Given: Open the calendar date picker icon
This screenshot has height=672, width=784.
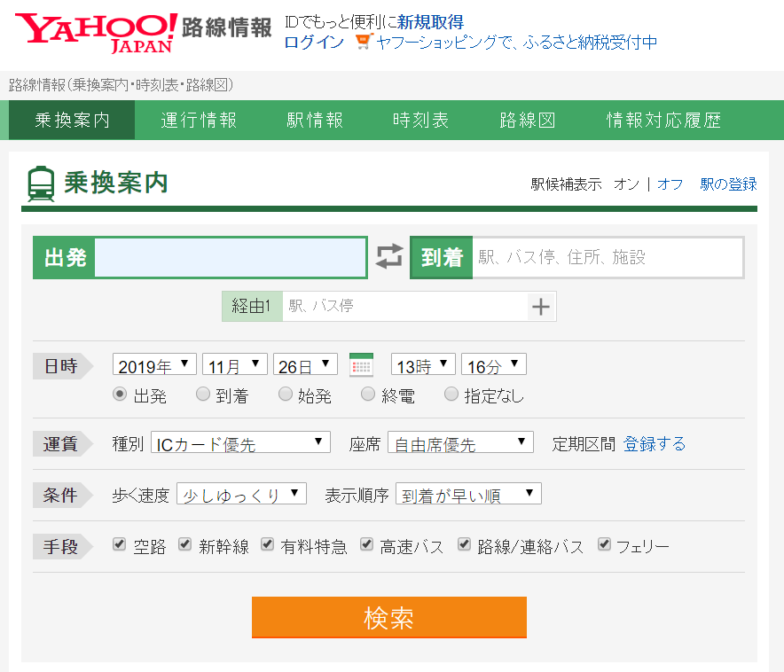Looking at the screenshot, I should pos(361,364).
